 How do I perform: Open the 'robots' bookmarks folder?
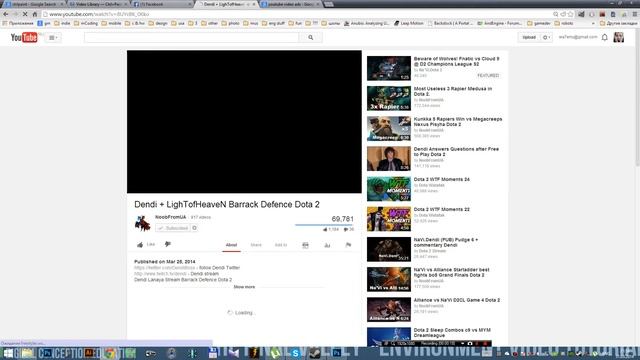[564, 23]
